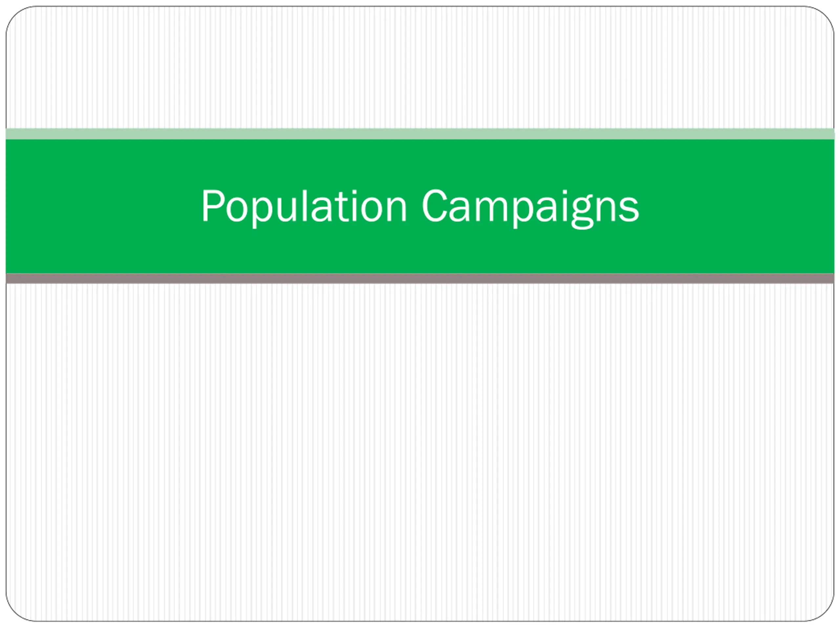Viewport: 840px width, 630px height.
Task: Select green banner area right of title
Action: tap(737, 207)
